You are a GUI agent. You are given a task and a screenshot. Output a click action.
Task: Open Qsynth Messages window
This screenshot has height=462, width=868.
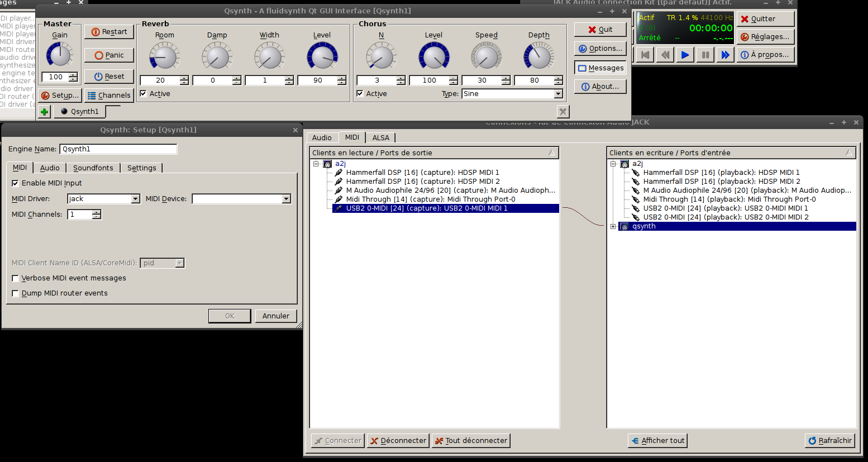pos(600,68)
